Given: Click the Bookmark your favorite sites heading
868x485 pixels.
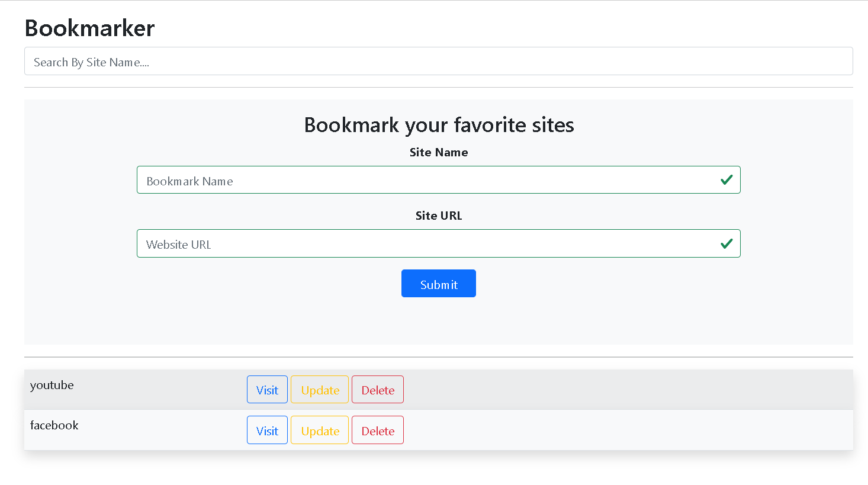Looking at the screenshot, I should 438,125.
